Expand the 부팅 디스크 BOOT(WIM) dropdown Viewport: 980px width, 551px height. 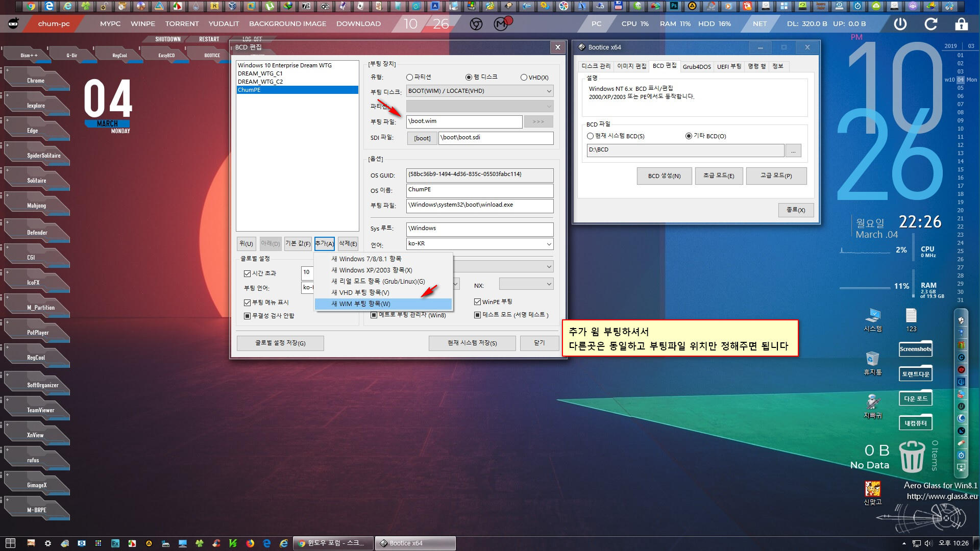click(480, 91)
